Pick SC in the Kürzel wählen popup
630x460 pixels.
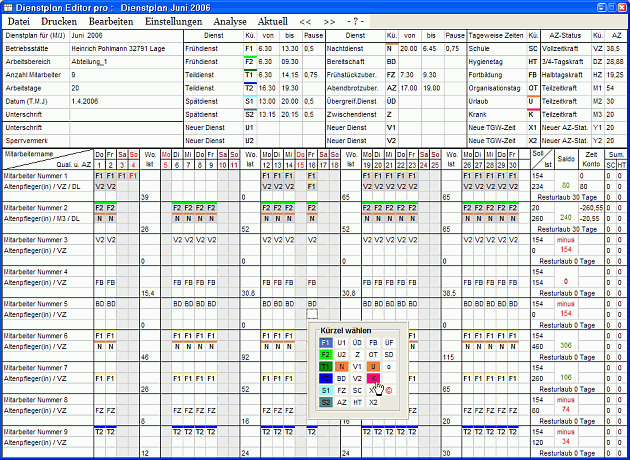click(357, 390)
